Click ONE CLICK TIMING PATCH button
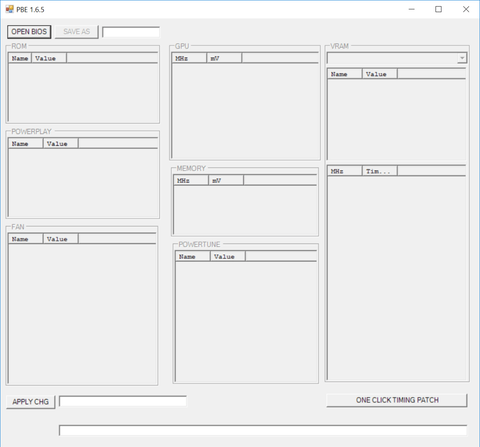 click(397, 400)
